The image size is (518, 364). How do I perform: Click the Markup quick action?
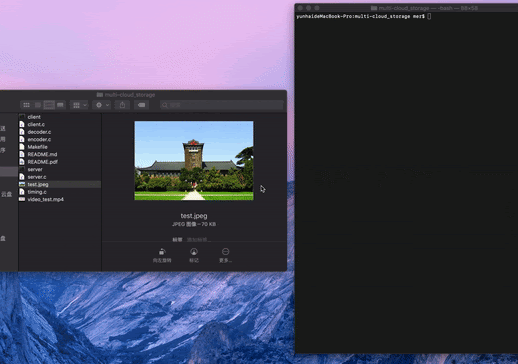click(x=194, y=255)
